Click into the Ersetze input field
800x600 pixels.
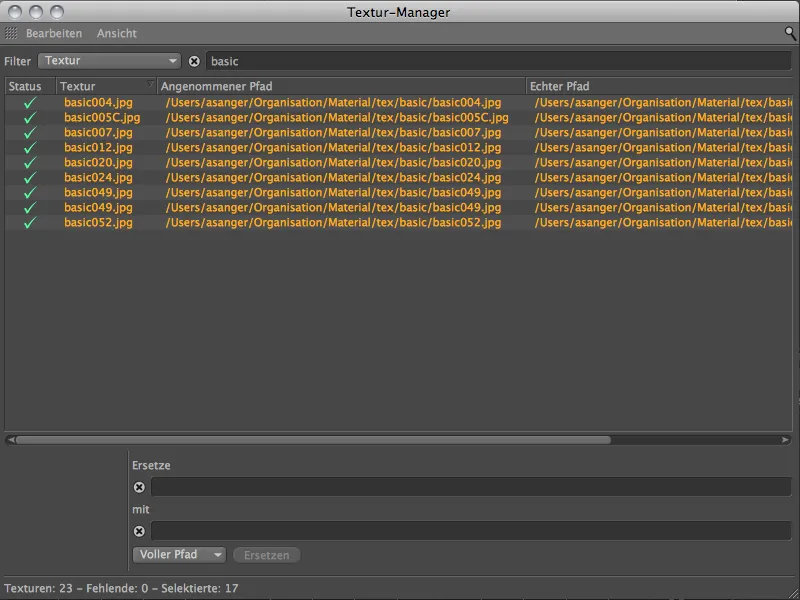(x=471, y=487)
